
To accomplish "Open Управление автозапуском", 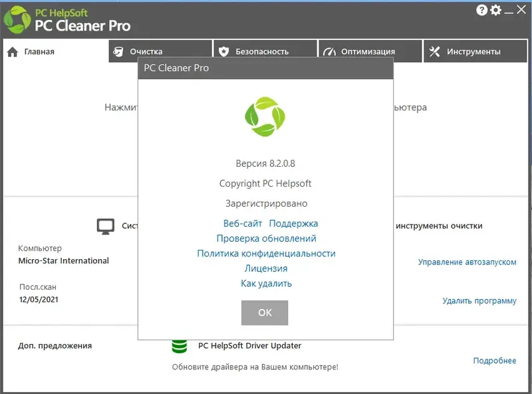I will click(x=467, y=262).
